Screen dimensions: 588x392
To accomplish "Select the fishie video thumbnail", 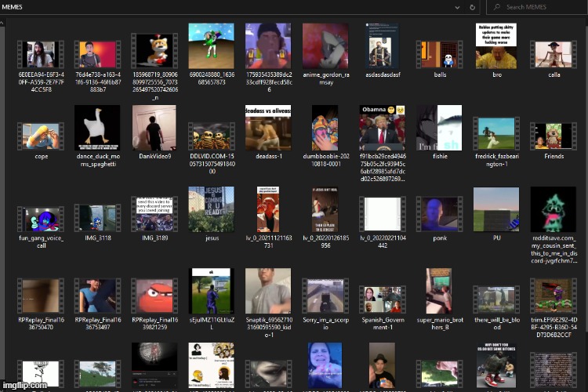I will point(439,129).
